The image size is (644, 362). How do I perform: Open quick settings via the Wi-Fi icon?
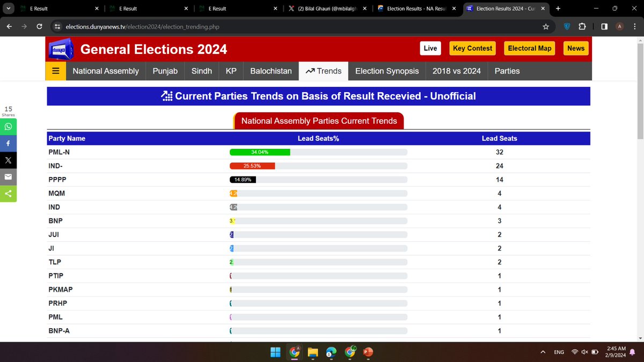(575, 352)
